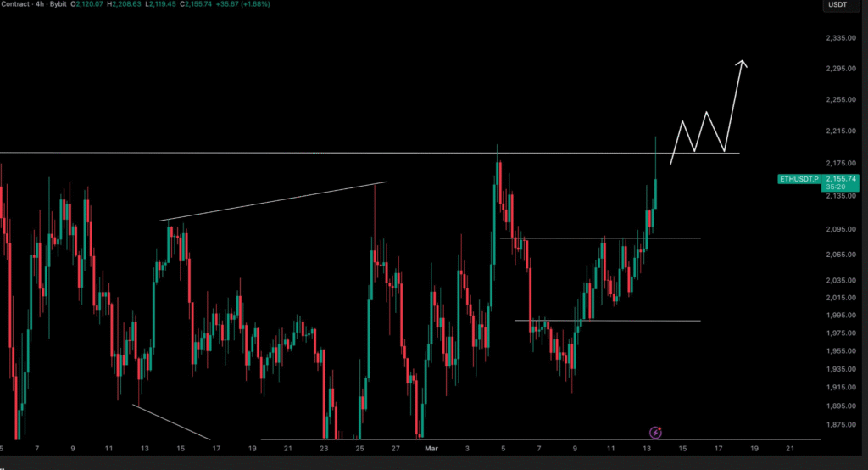
Task: Click the 2,335.00 price axis label
Action: click(842, 38)
